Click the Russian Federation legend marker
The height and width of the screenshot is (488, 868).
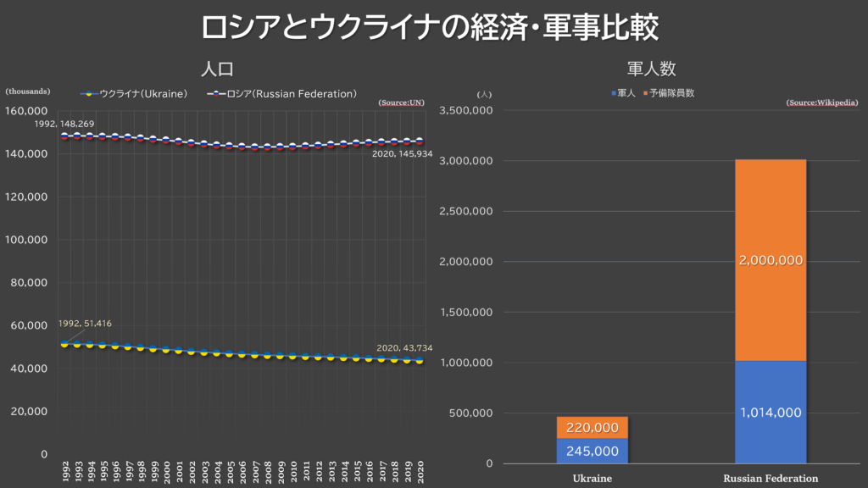click(216, 94)
